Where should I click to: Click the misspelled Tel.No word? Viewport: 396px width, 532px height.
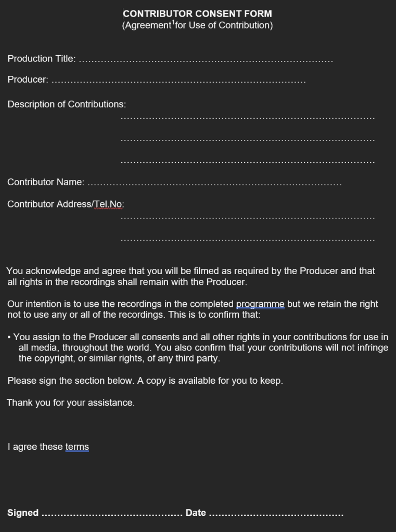tap(108, 204)
